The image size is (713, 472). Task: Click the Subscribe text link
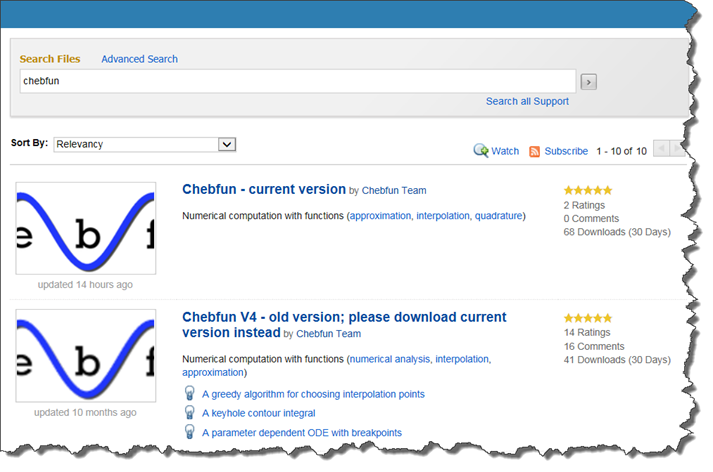[566, 151]
